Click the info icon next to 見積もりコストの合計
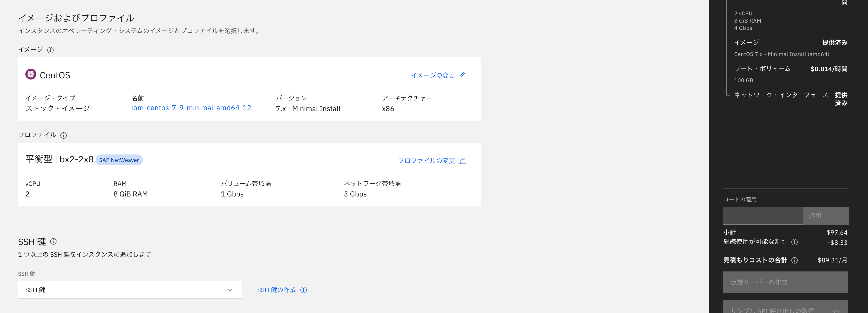 pyautogui.click(x=795, y=260)
